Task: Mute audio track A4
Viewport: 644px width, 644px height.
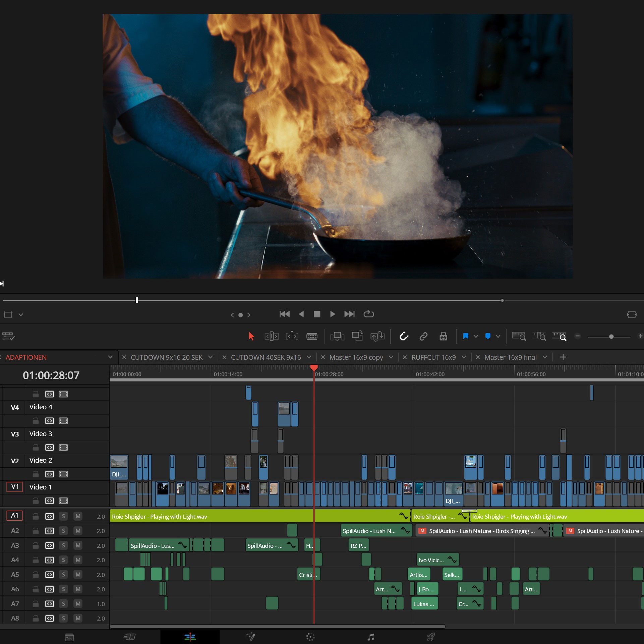Action: click(78, 560)
